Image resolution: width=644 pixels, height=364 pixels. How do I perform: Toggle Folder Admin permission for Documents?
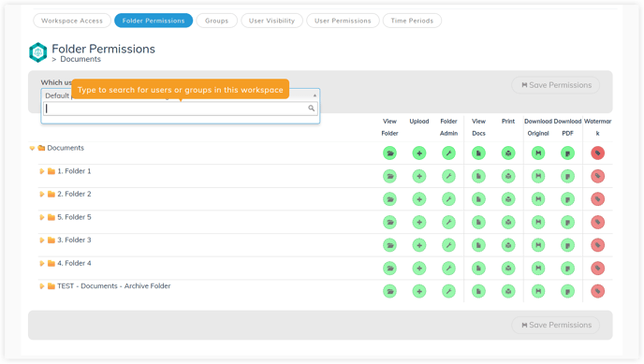[449, 153]
